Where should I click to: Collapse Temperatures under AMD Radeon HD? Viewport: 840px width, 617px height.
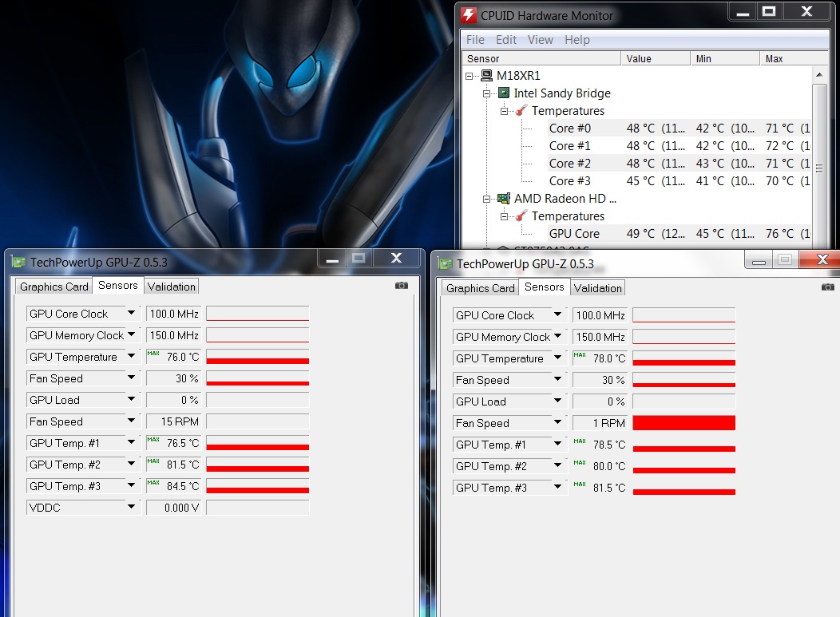[x=504, y=217]
